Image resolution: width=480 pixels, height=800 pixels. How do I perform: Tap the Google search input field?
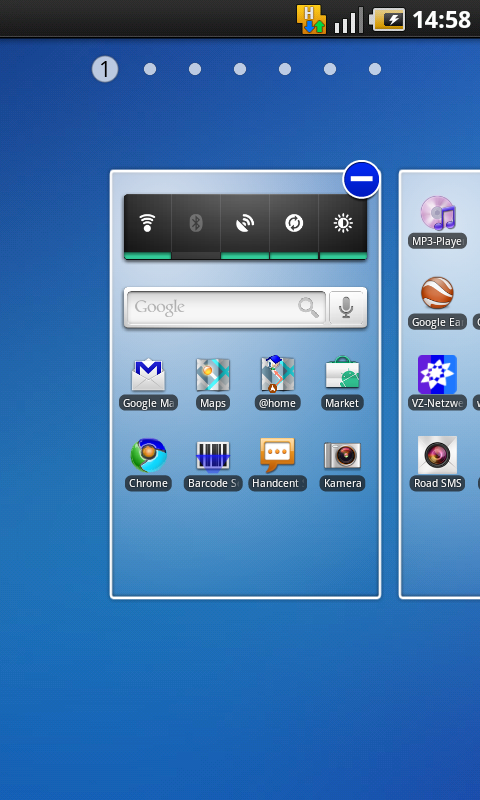(x=226, y=307)
